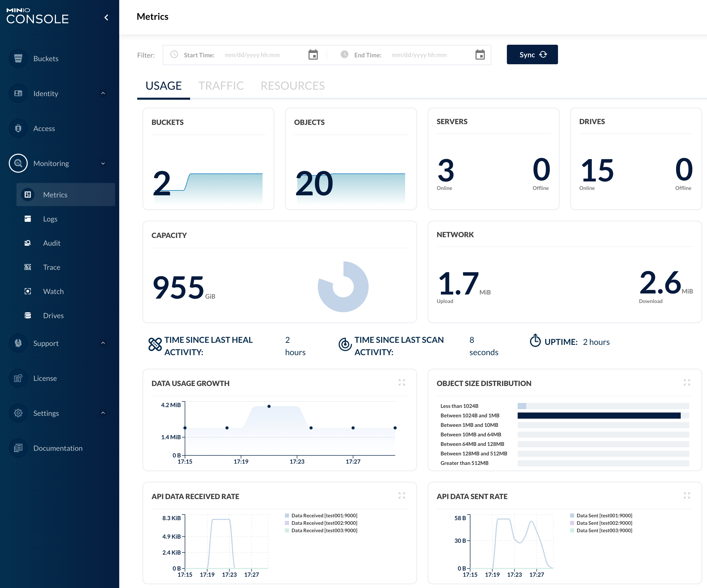The height and width of the screenshot is (588, 707).
Task: Click the Logs icon
Action: [28, 219]
